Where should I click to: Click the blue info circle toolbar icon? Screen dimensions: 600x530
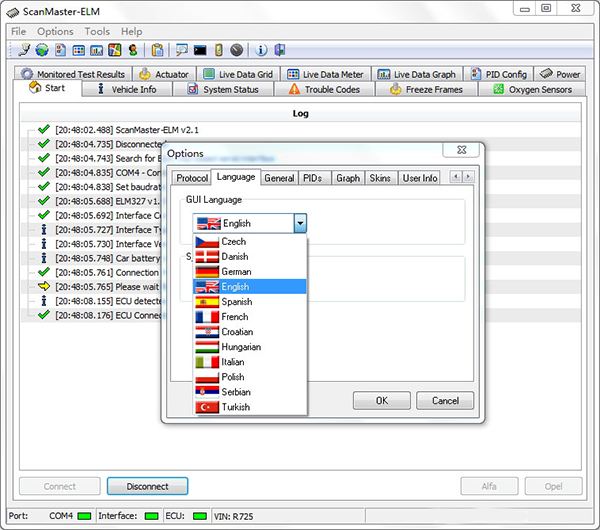(261, 50)
